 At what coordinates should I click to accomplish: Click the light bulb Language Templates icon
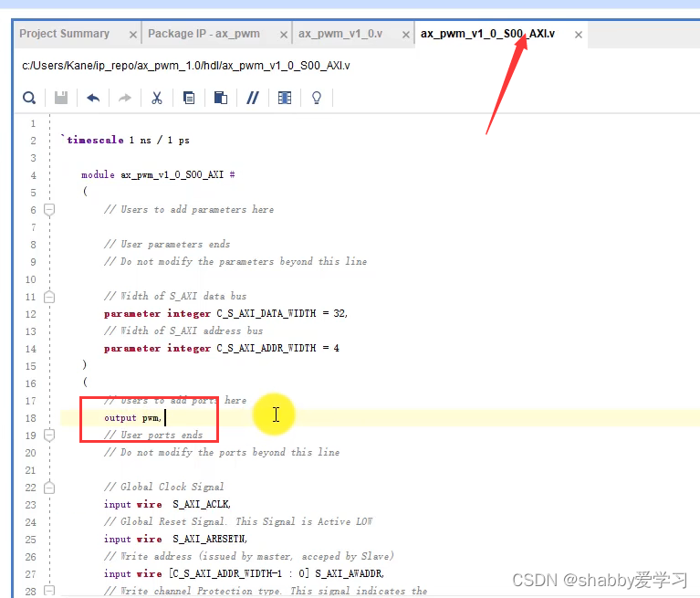click(317, 98)
